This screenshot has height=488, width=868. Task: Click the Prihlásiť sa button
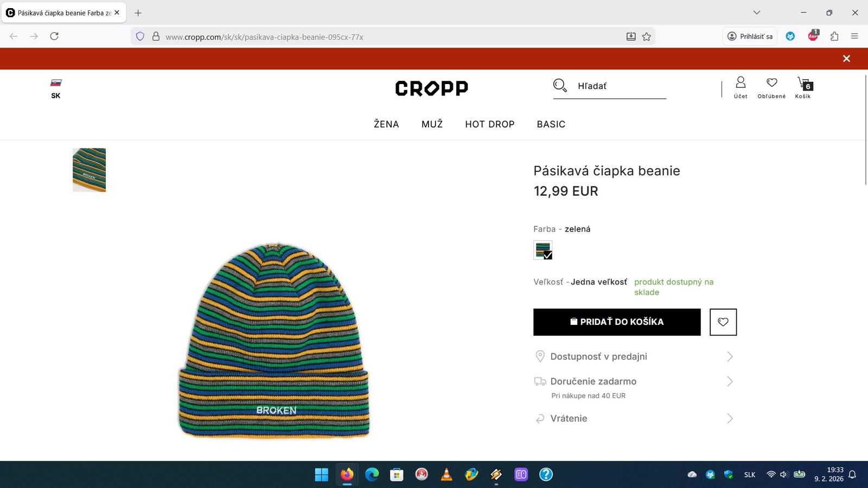750,36
